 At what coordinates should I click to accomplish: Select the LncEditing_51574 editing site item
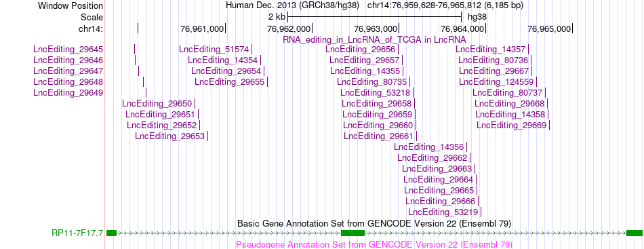[x=252, y=50]
